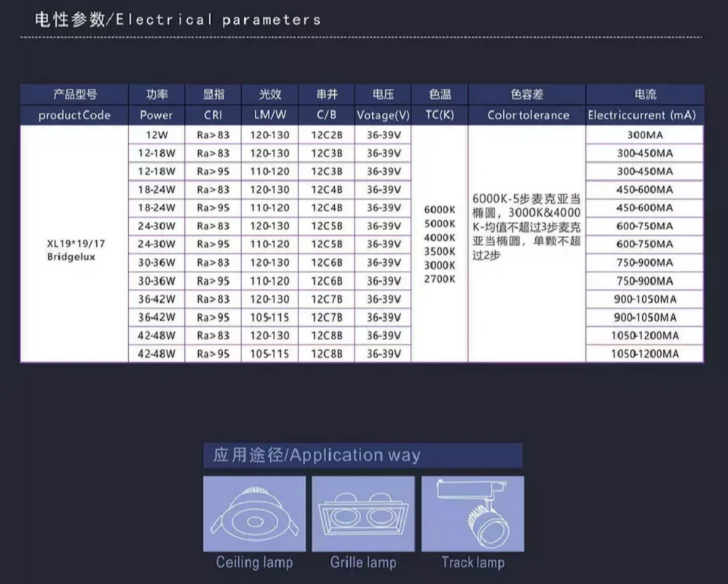The image size is (728, 584).
Task: Click the "电流" header cell
Action: (x=645, y=95)
